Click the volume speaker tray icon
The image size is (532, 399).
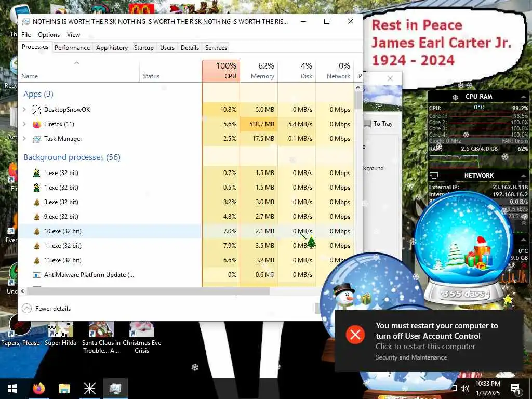[x=465, y=389]
